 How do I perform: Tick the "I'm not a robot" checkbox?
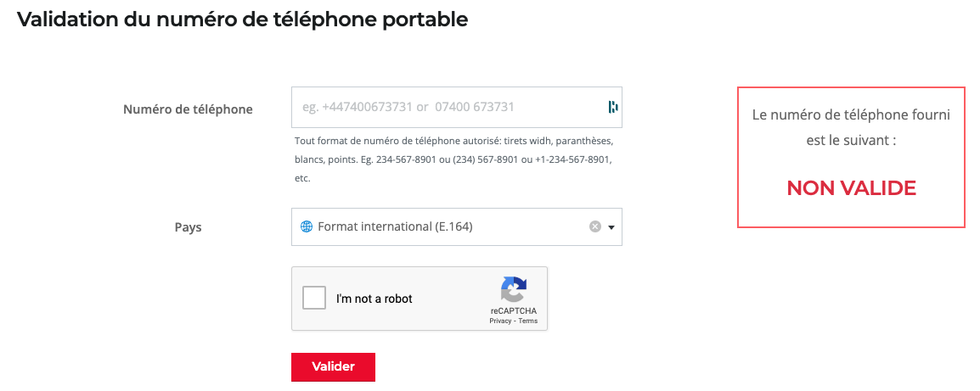click(x=314, y=299)
